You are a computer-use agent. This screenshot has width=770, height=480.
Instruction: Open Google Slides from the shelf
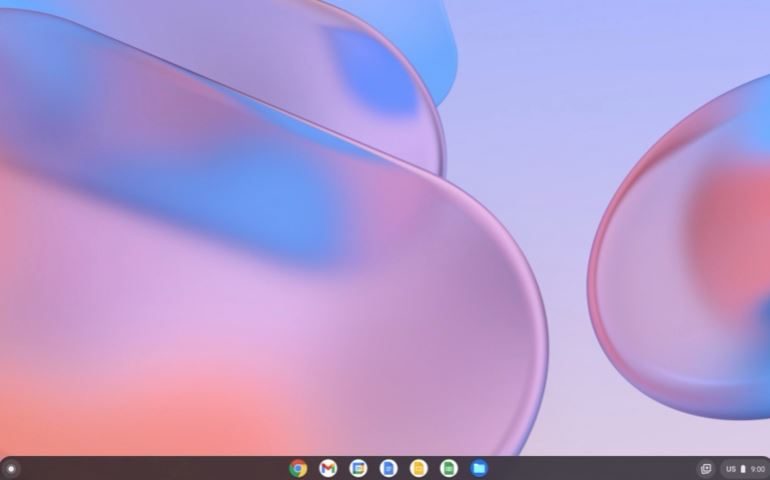[418, 468]
